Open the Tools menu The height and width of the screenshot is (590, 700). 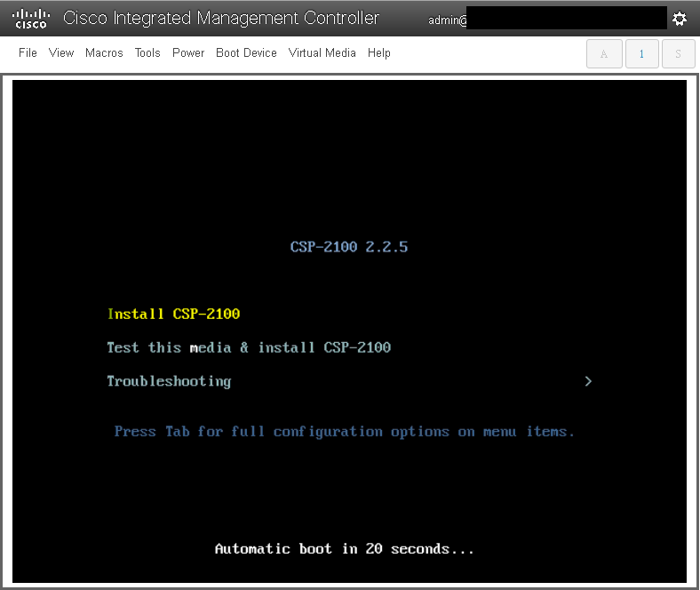147,52
